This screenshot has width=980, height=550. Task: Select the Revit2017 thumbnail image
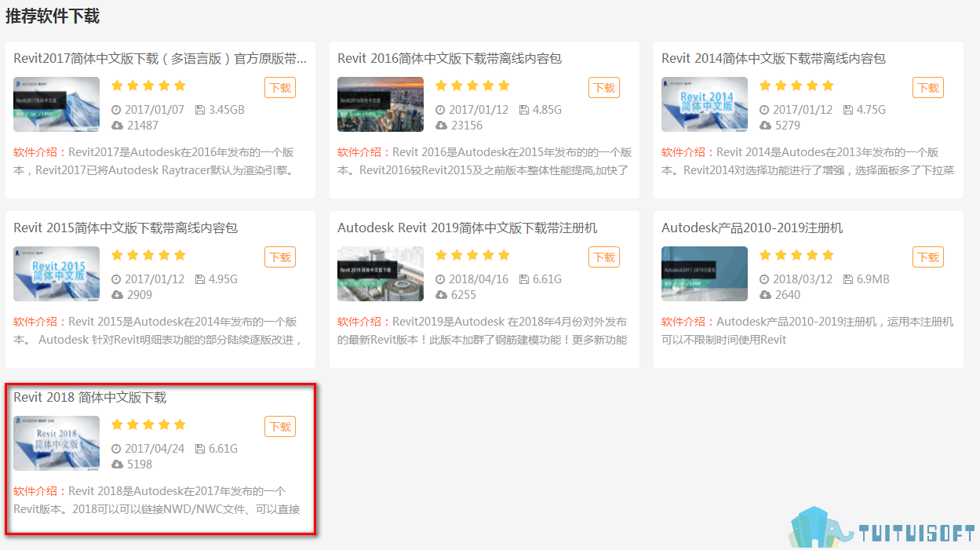click(56, 104)
